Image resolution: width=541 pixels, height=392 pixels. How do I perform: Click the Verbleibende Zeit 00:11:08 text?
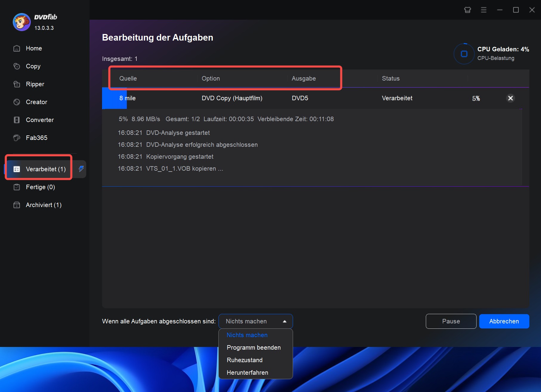(x=296, y=119)
